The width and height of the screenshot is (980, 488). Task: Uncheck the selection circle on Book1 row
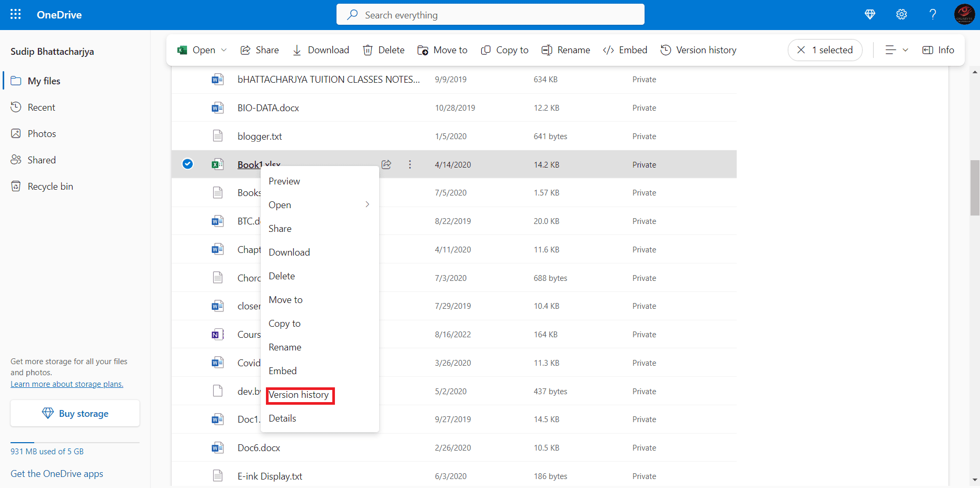point(187,164)
